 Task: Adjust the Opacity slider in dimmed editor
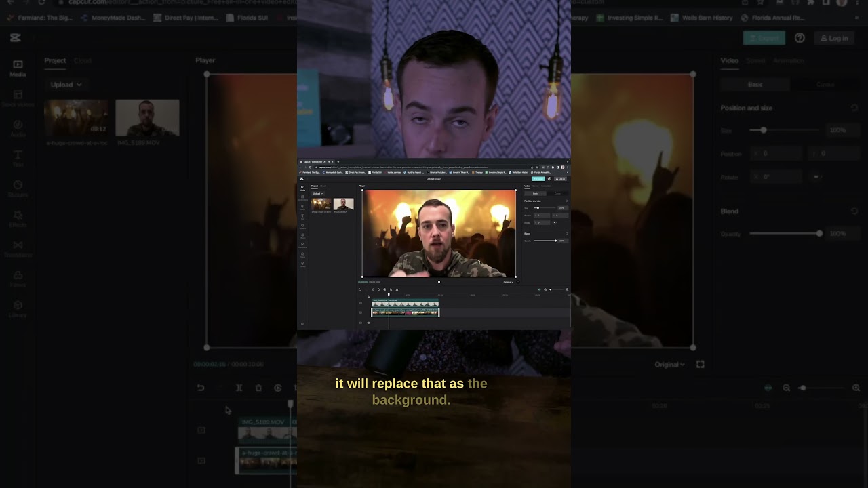tap(786, 233)
